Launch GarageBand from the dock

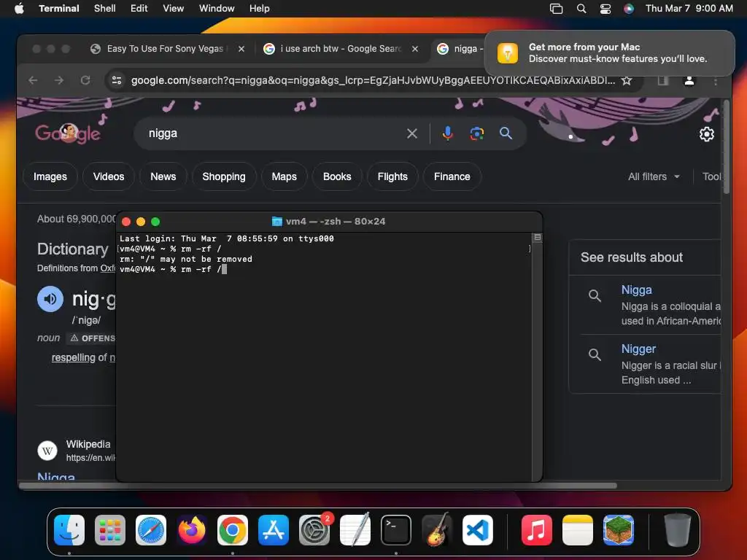tap(437, 530)
